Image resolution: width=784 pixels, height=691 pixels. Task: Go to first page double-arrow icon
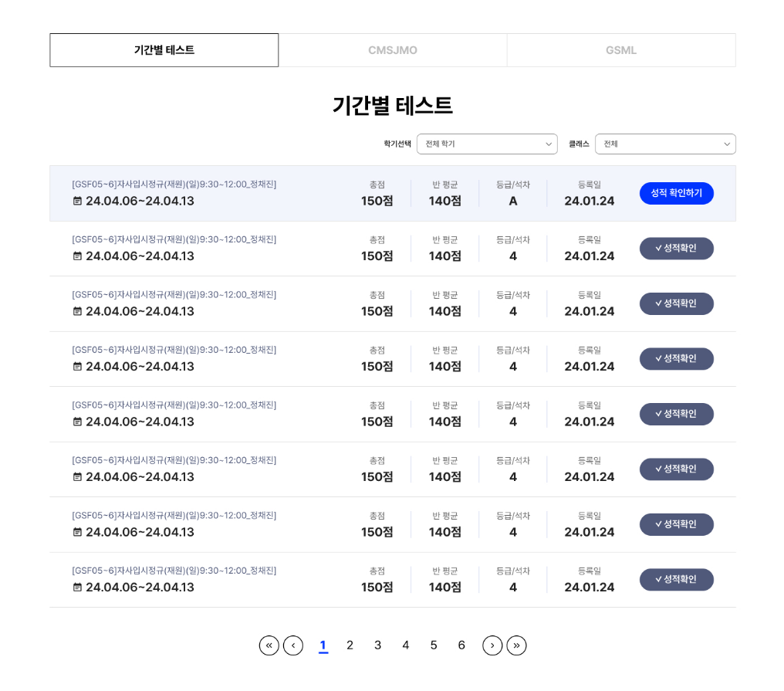269,645
